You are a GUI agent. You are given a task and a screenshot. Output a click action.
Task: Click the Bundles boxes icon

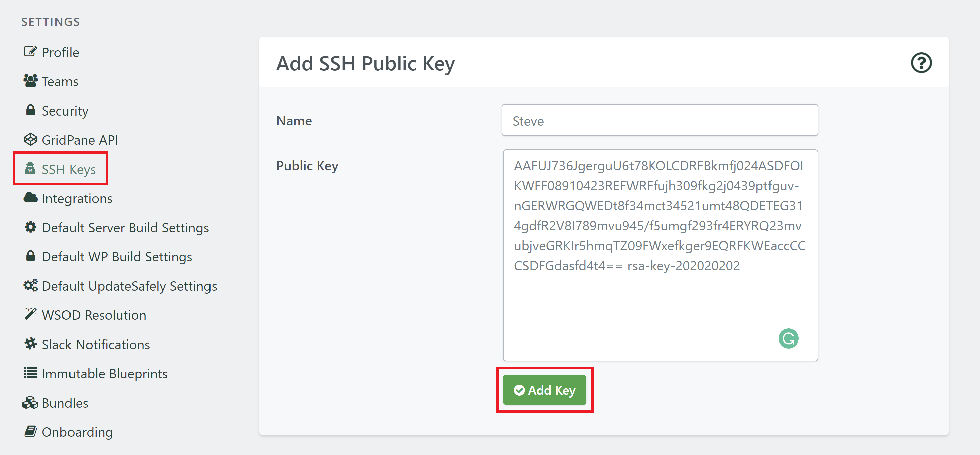pos(30,402)
